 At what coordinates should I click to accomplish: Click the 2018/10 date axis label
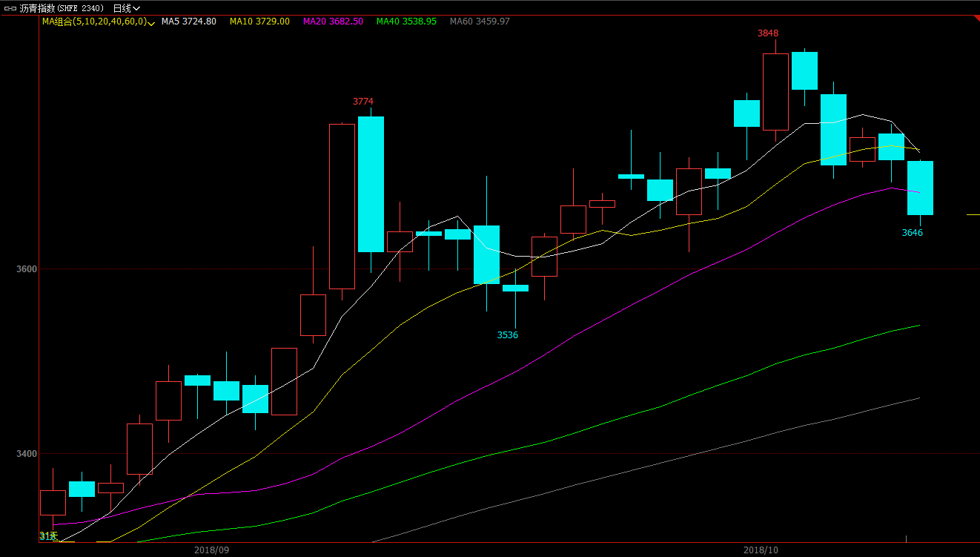tap(761, 550)
